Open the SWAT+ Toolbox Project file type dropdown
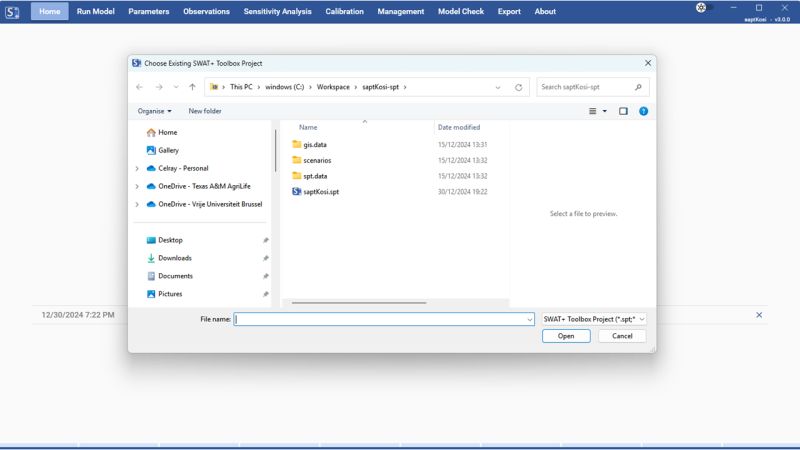 (594, 319)
